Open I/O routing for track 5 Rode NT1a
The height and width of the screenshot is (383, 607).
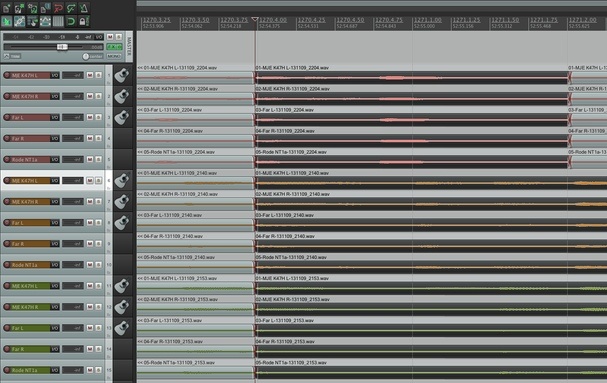pos(55,160)
